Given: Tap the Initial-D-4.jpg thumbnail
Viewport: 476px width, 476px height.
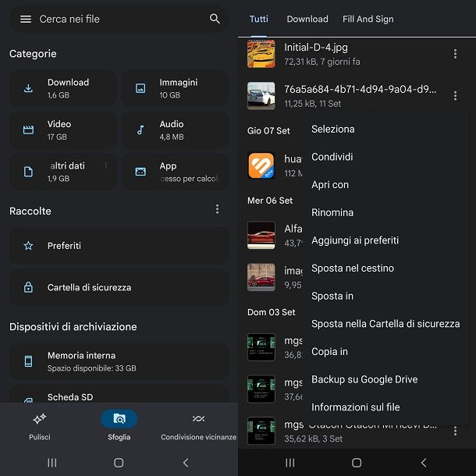Looking at the screenshot, I should [x=261, y=54].
